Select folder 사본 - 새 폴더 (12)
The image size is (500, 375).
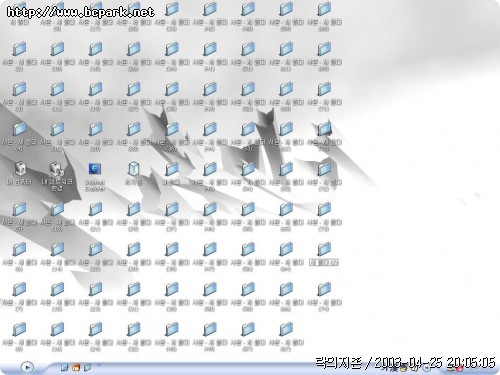pyautogui.click(x=57, y=136)
